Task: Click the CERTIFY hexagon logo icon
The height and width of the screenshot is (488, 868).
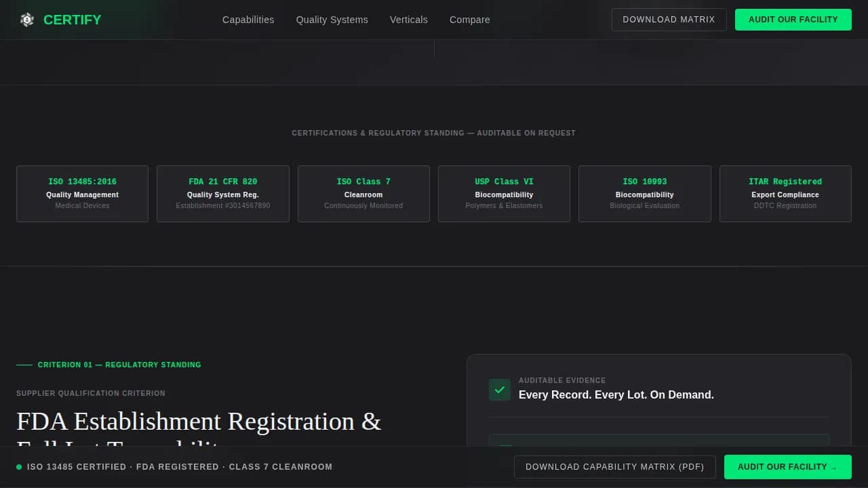Action: 27,20
